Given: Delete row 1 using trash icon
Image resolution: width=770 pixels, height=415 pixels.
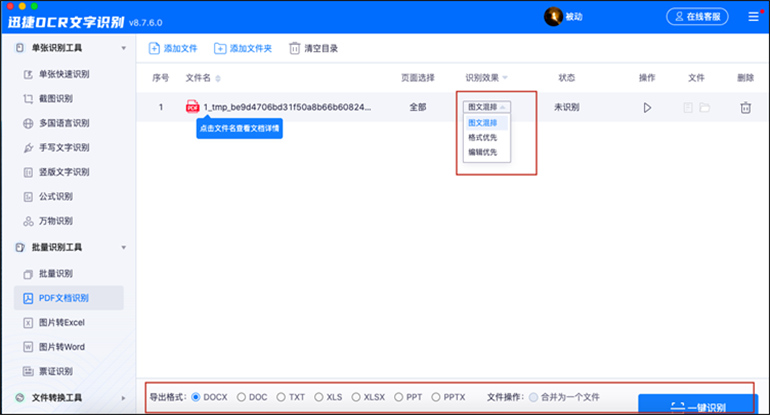Looking at the screenshot, I should pos(745,107).
